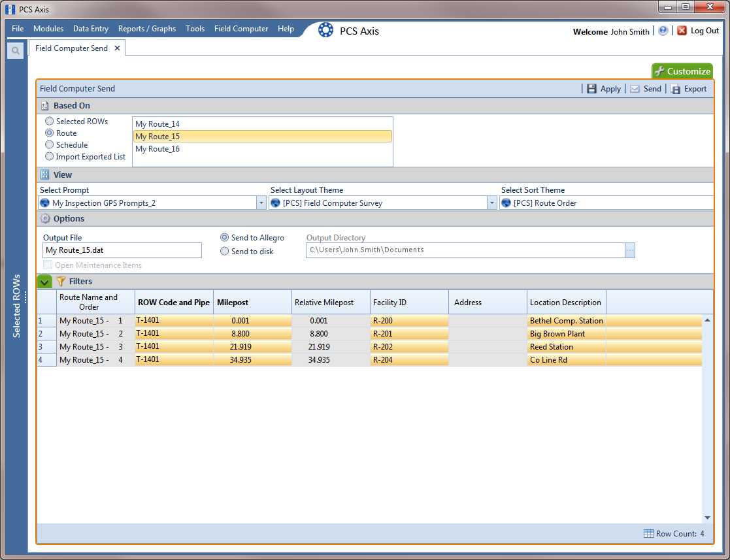Select row 3 header with R-202
730x560 pixels.
coord(46,347)
